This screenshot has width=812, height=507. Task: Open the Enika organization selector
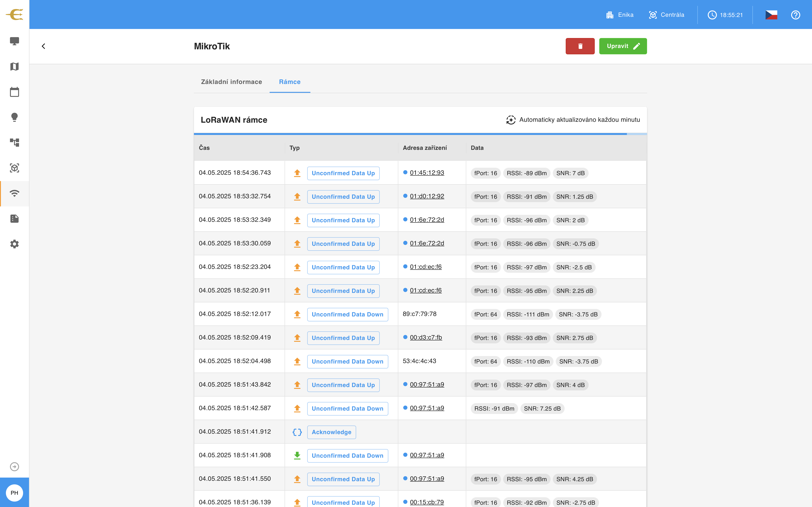pos(620,15)
